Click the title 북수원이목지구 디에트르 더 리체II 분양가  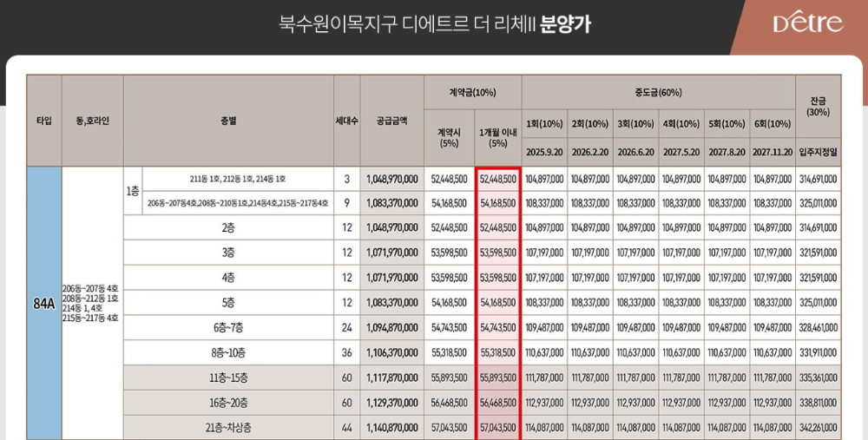(x=435, y=24)
